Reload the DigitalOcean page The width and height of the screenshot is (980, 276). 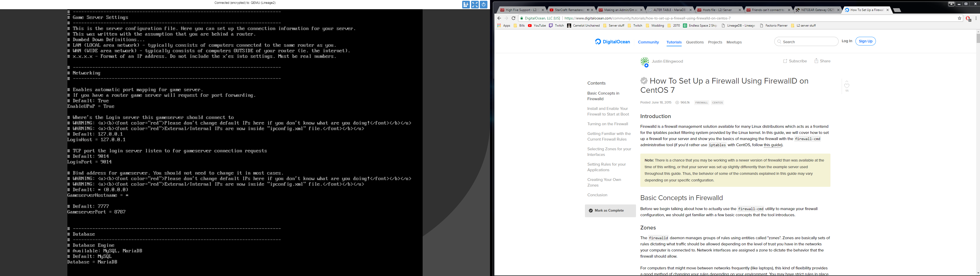tap(513, 18)
